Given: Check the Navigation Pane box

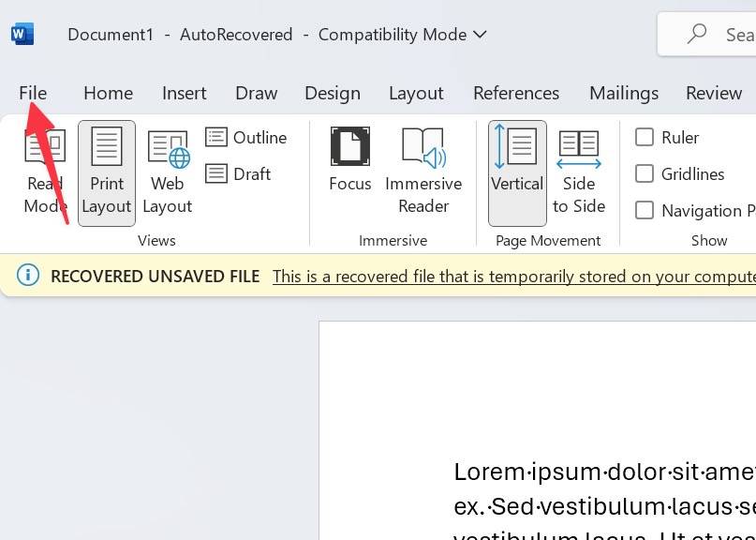Looking at the screenshot, I should (x=645, y=211).
